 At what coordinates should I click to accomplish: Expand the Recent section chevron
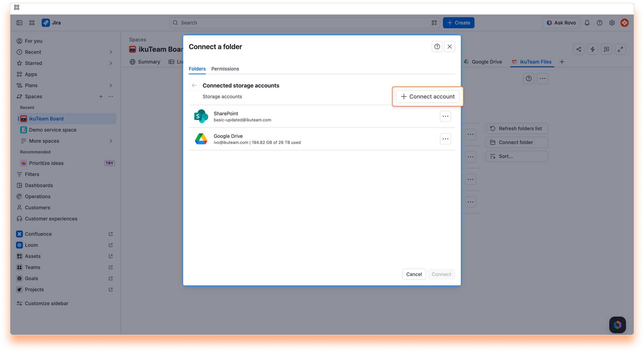pos(111,52)
